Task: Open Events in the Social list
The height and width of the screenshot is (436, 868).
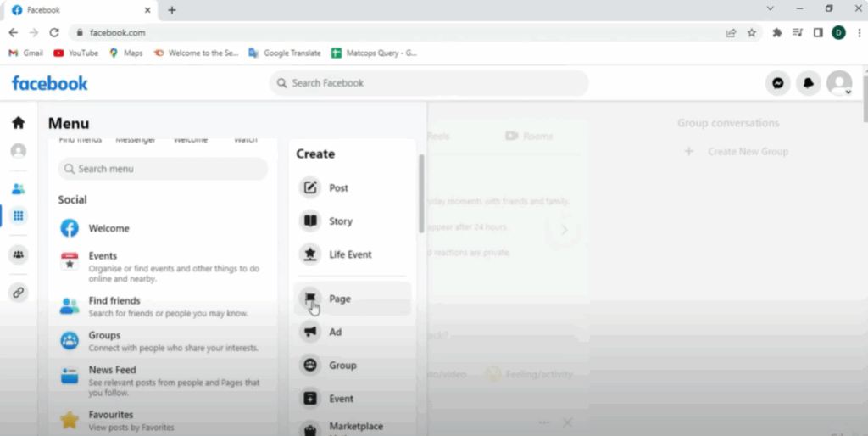Action: (x=162, y=266)
